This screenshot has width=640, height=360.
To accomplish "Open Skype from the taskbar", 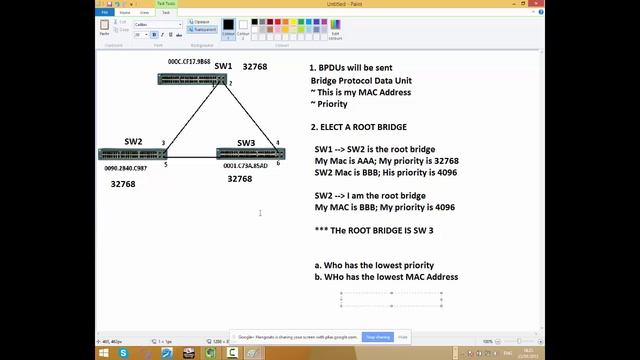I will (123, 353).
